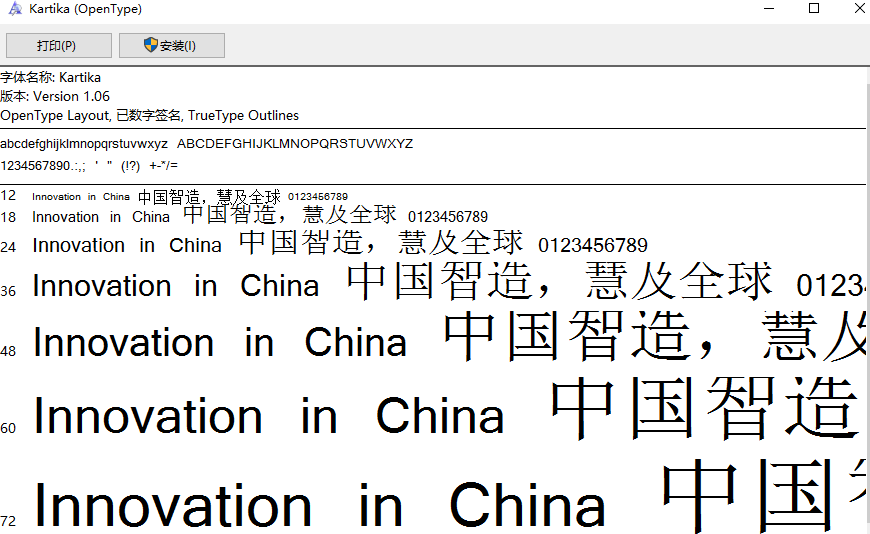
Task: Click the Kartika font viewer title bar icon
Action: tap(15, 9)
